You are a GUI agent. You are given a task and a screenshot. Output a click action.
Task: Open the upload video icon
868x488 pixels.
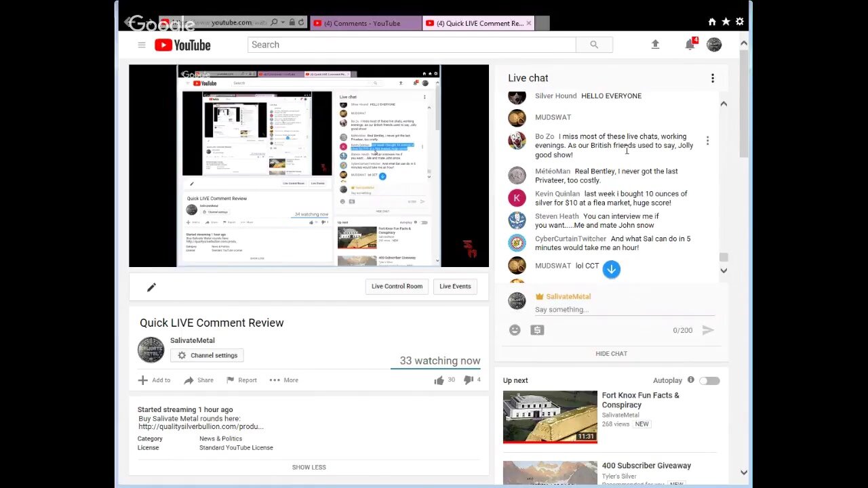655,45
